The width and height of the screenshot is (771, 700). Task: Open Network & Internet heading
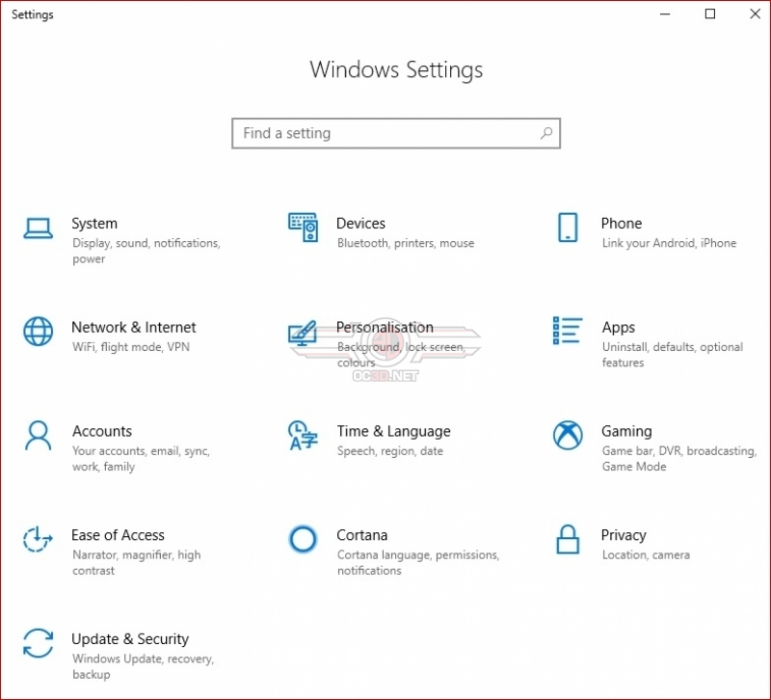[x=134, y=327]
